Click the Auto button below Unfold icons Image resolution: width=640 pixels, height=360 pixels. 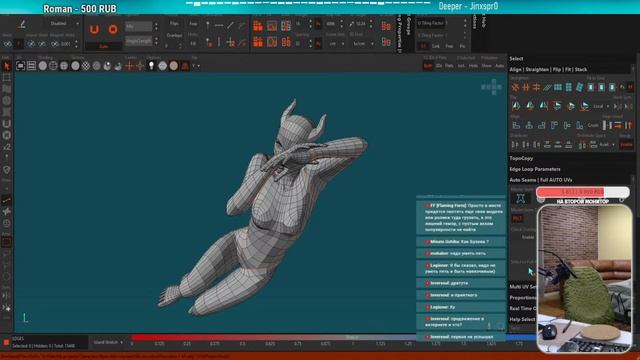104,46
